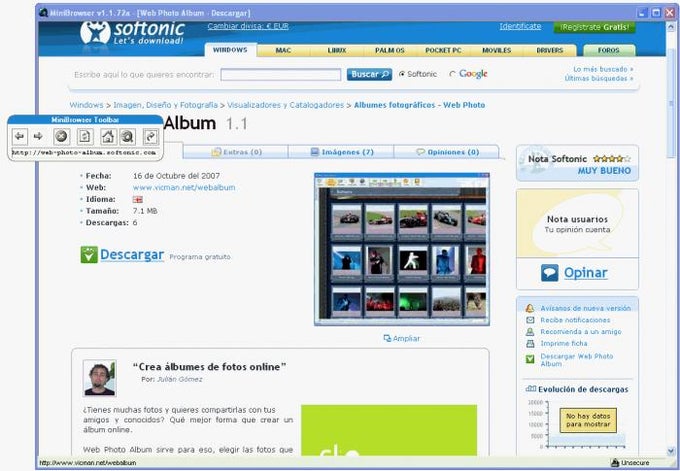
Task: Open the MAC platform tab
Action: tap(283, 50)
